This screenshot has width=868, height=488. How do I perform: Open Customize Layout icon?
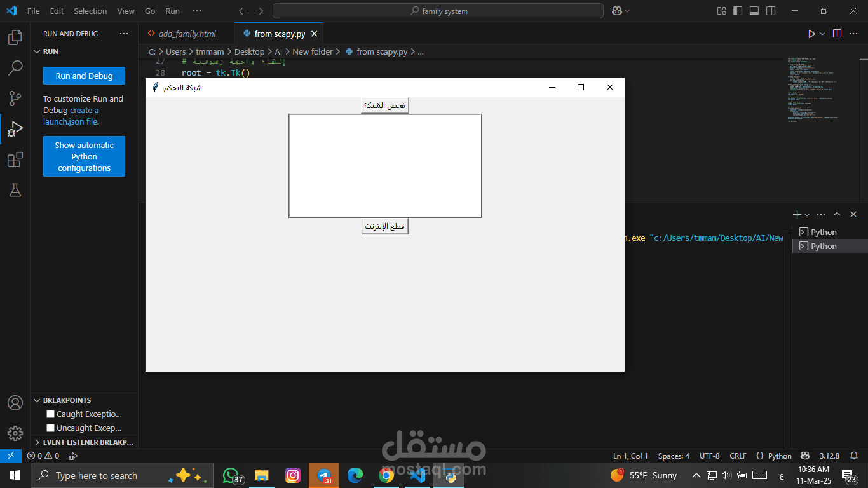coord(721,11)
